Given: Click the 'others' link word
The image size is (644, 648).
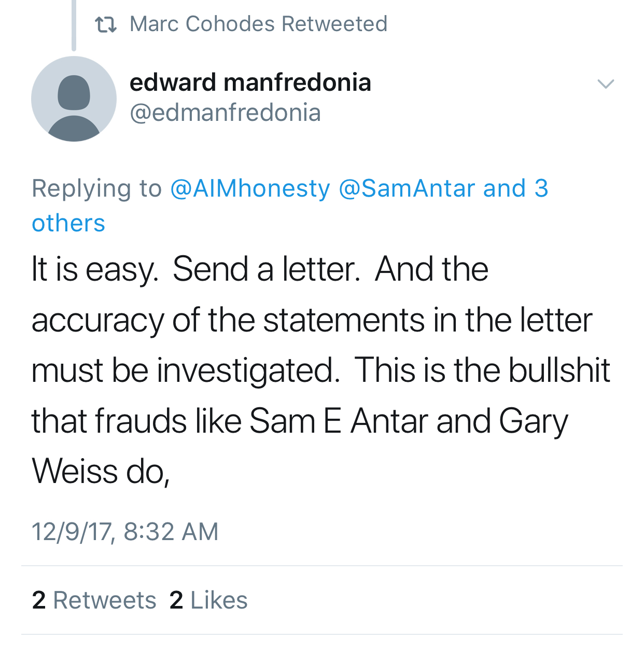Looking at the screenshot, I should click(68, 223).
